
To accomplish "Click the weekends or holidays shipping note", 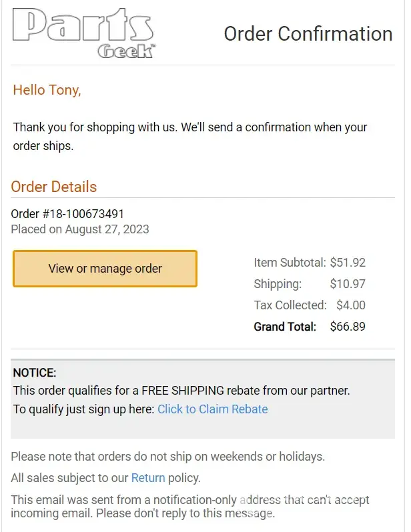I will tap(167, 457).
